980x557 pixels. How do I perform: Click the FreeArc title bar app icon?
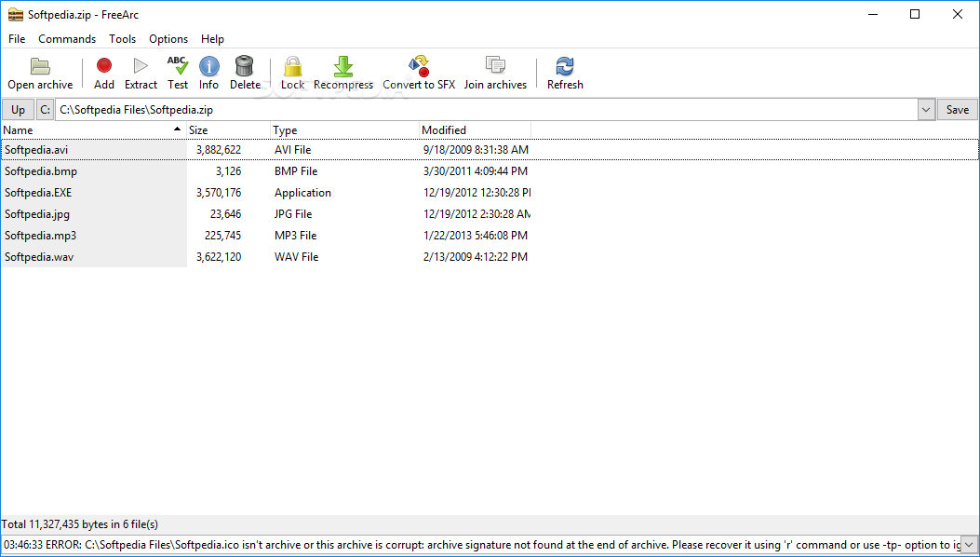[x=15, y=14]
